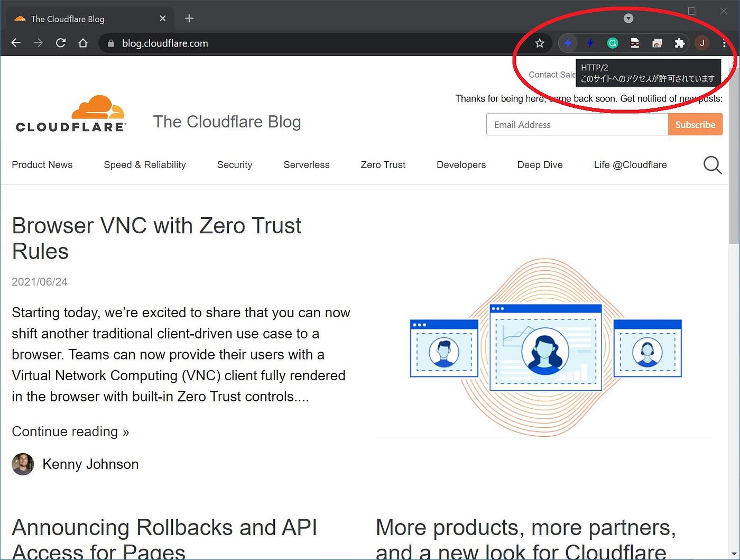The image size is (740, 560).
Task: Bookmark this page with the star icon
Action: [539, 43]
